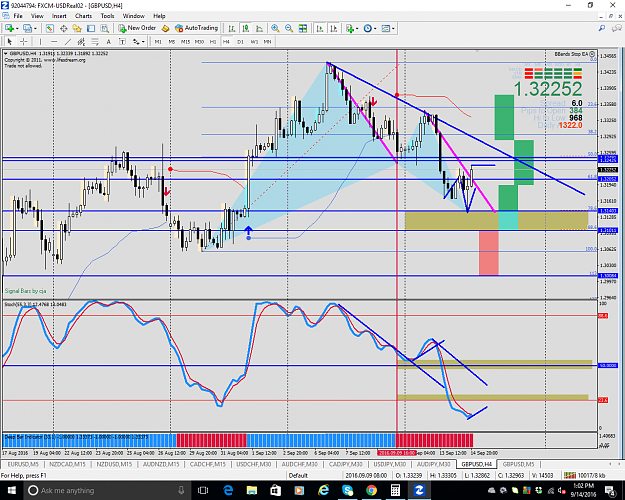This screenshot has height=500, width=625.
Task: Click the New Chart toolbar icon
Action: (x=9, y=28)
